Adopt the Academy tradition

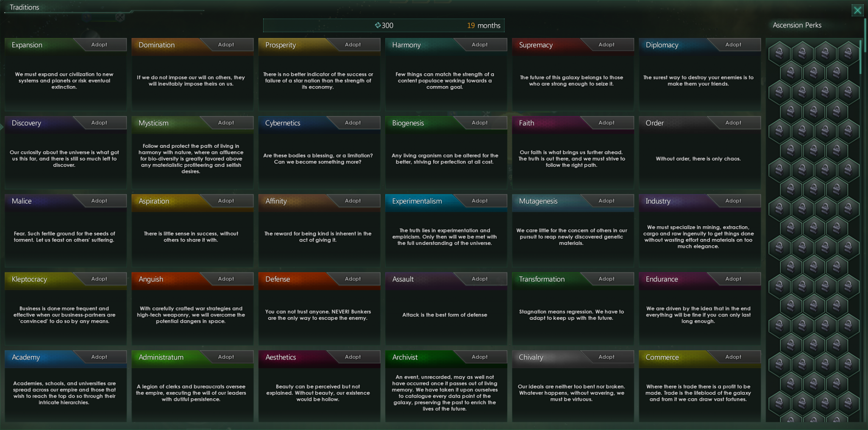[x=100, y=357]
